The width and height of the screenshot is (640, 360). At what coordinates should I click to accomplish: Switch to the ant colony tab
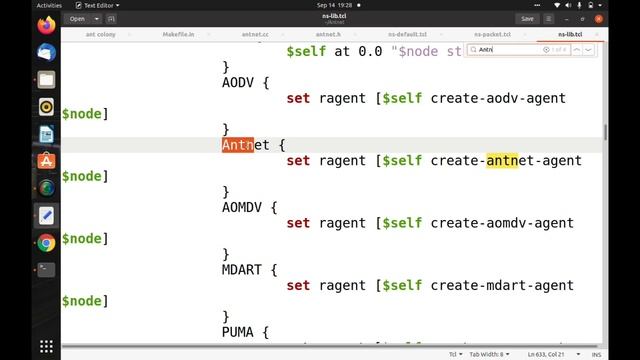pos(100,34)
